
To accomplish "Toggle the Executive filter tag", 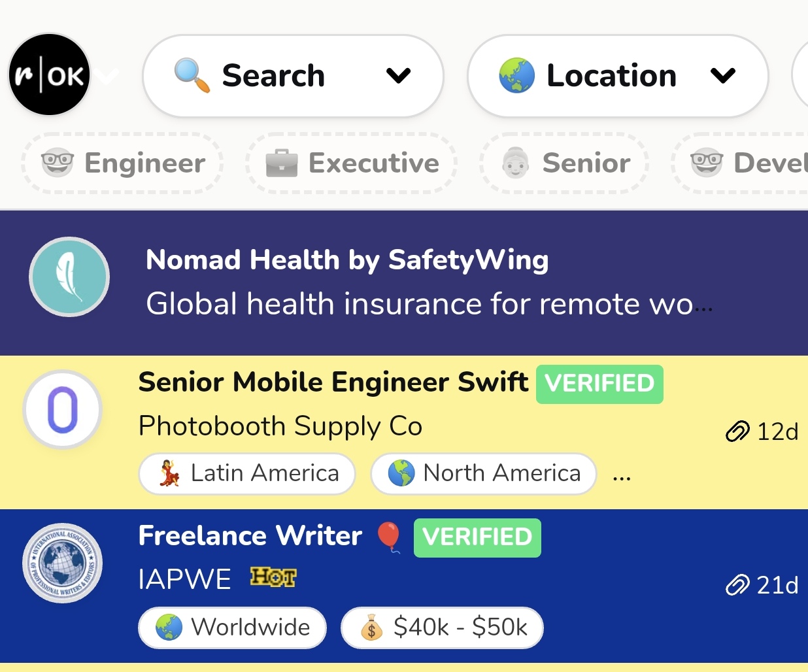I will [352, 163].
